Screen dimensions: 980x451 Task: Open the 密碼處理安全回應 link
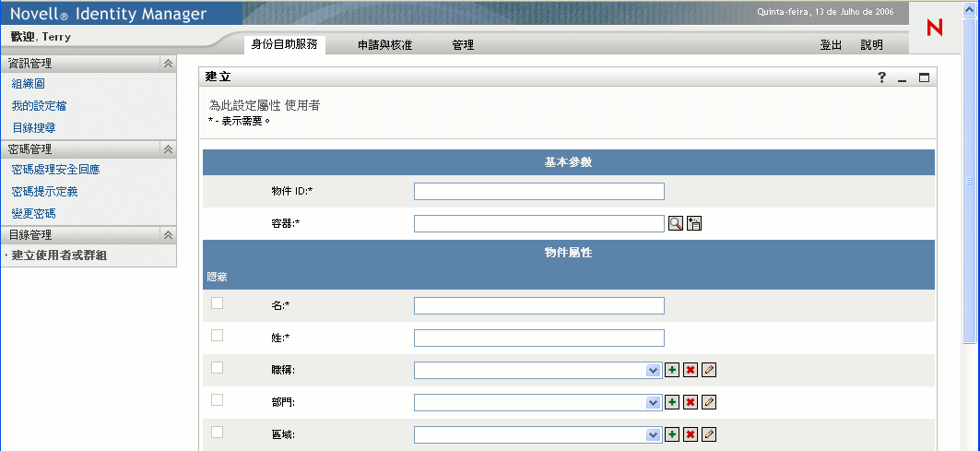point(55,170)
